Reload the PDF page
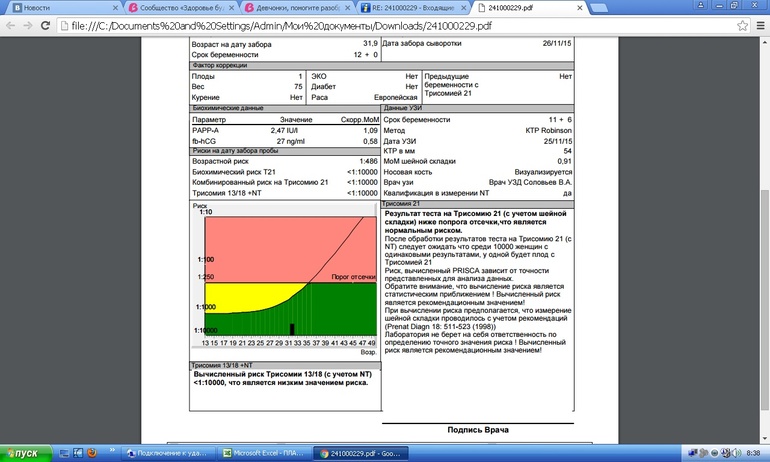 [49, 26]
